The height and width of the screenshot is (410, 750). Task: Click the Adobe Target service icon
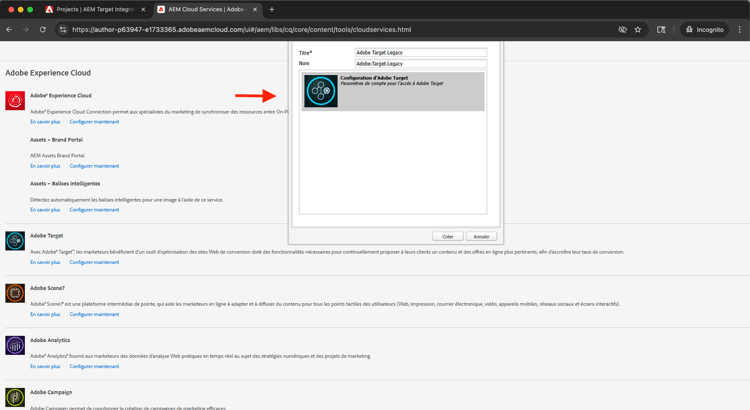pyautogui.click(x=15, y=241)
